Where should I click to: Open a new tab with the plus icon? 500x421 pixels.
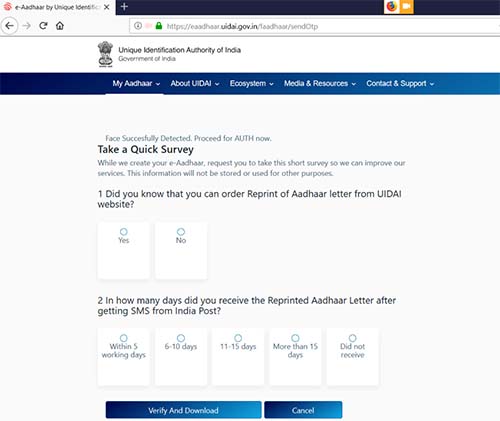point(124,6)
